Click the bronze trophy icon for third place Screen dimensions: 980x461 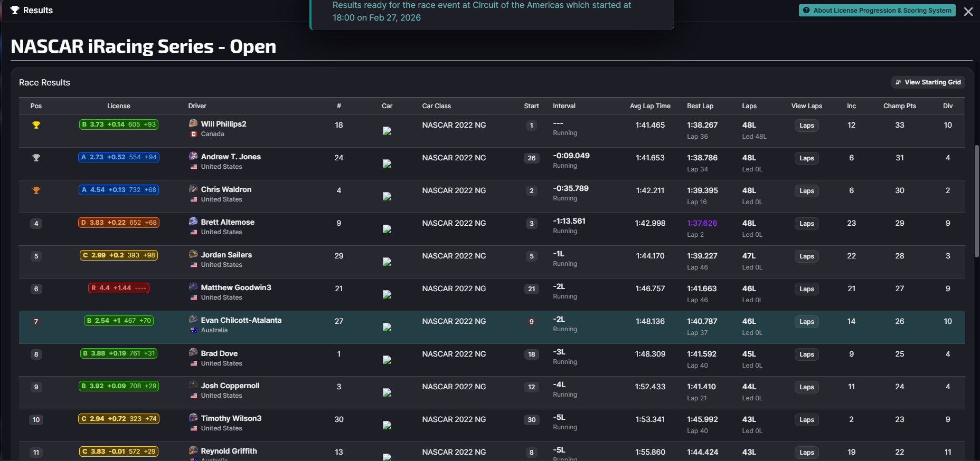click(36, 190)
